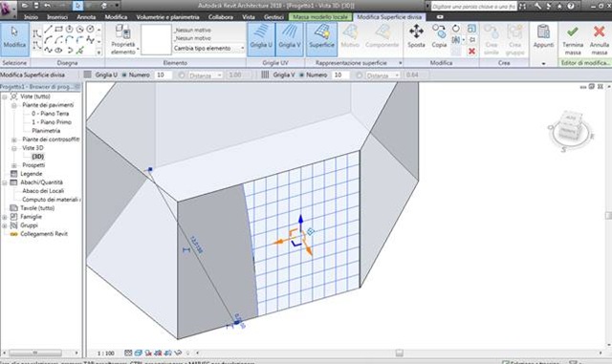Open Proprietà elemento
Viewport: 612px width, 364px height.
123,39
